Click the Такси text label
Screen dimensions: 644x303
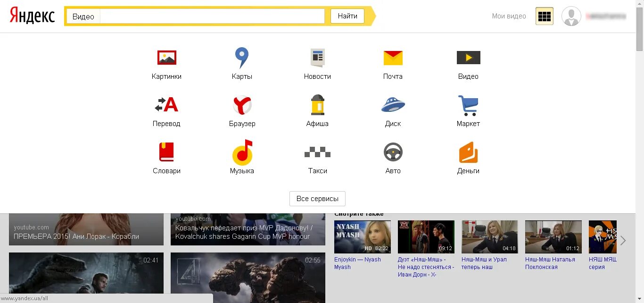pyautogui.click(x=317, y=171)
